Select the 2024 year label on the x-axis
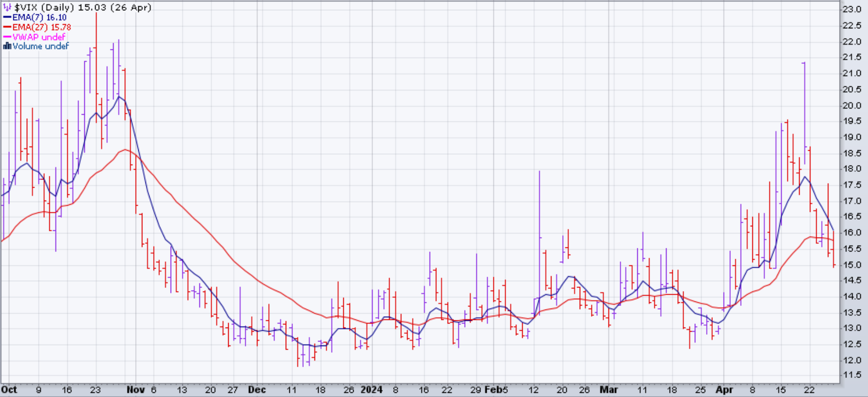This screenshot has width=868, height=397. 371,390
